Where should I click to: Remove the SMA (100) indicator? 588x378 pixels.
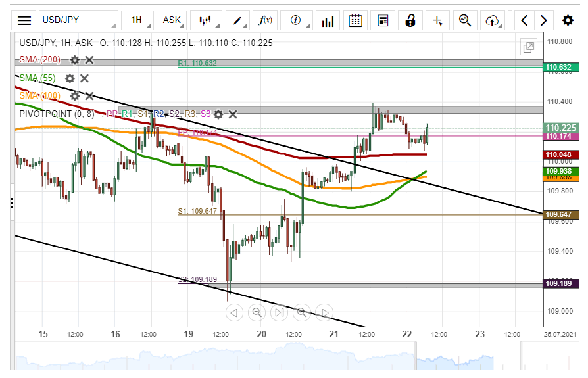89,96
